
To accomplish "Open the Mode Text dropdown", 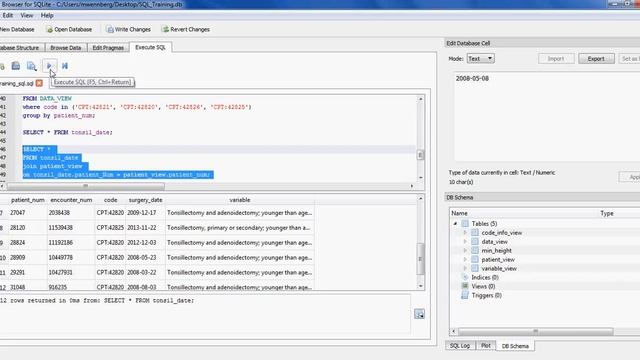I will click(480, 59).
